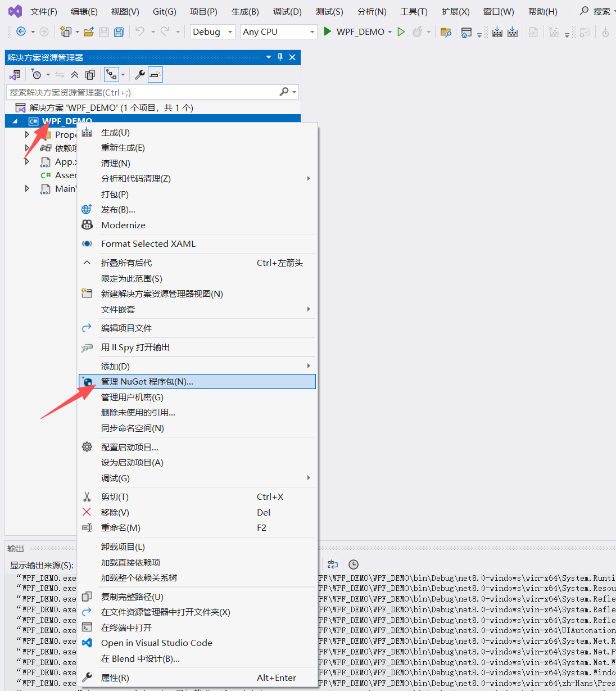Click the Configure Startup Projects gear icon
616x691 pixels.
click(87, 447)
